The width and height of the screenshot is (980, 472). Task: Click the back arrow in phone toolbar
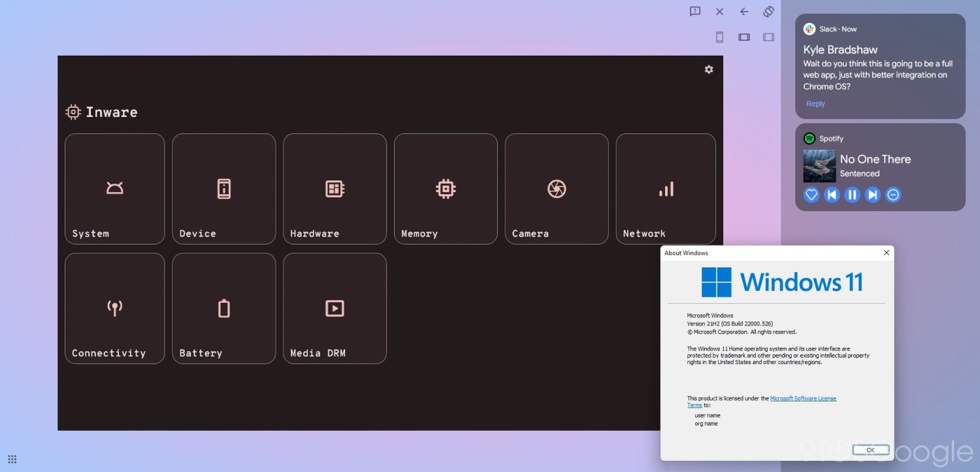[744, 12]
